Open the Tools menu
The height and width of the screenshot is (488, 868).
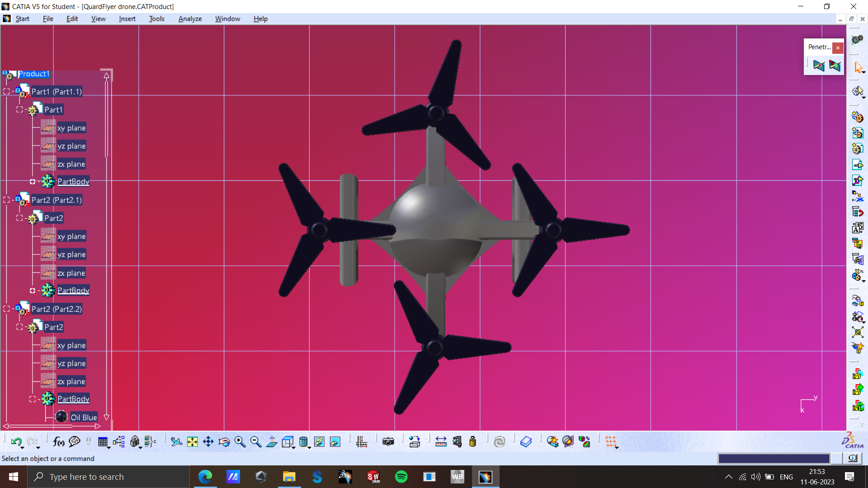(156, 19)
